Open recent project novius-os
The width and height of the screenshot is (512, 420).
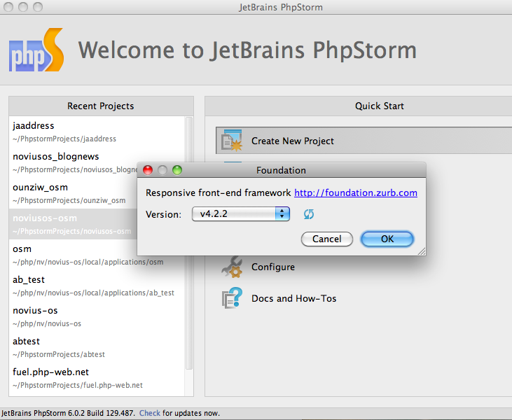tap(97, 316)
